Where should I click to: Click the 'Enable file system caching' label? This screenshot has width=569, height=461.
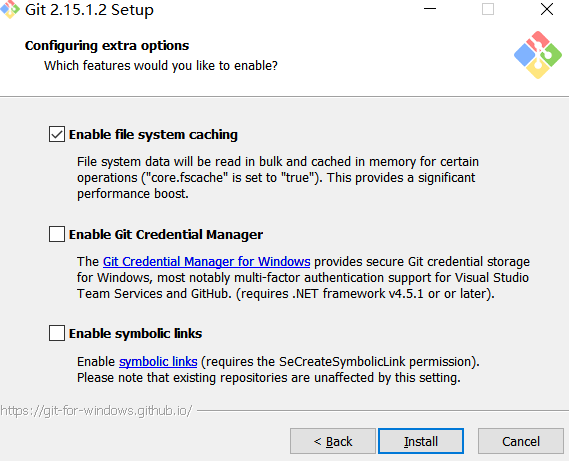pyautogui.click(x=153, y=135)
